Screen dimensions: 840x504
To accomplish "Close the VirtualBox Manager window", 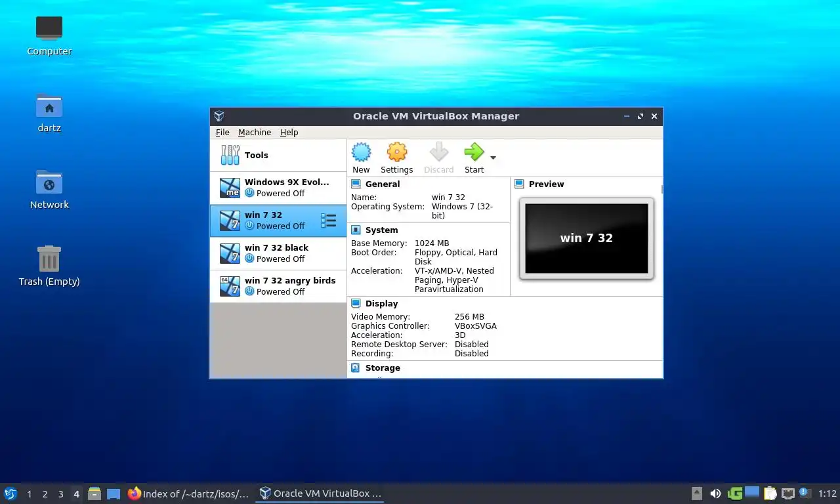I will point(654,116).
